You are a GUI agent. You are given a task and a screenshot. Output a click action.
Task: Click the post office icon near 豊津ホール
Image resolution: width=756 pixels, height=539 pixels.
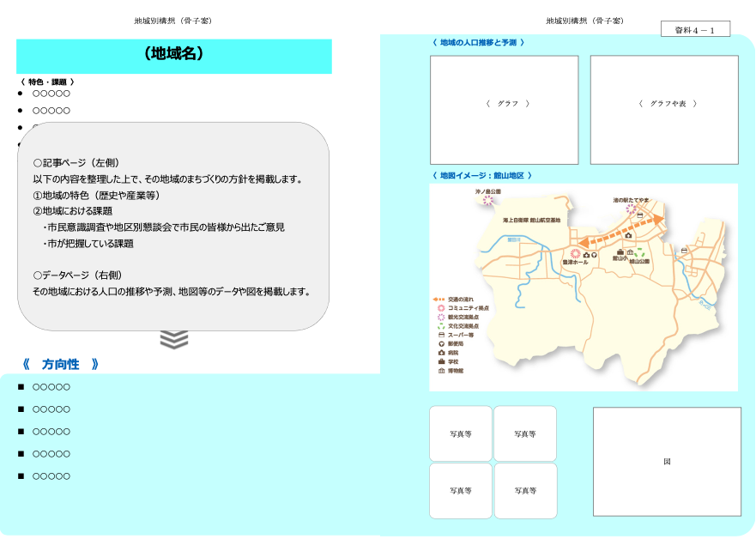tap(594, 255)
